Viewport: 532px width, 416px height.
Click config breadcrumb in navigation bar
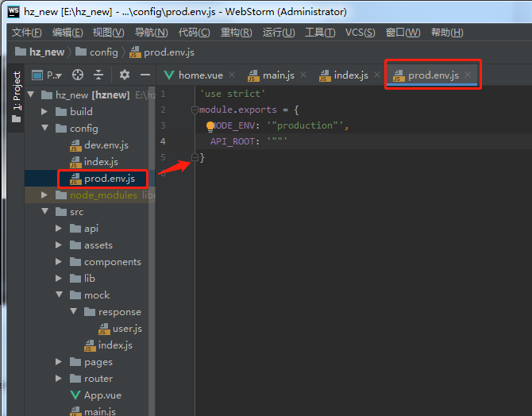[96, 52]
